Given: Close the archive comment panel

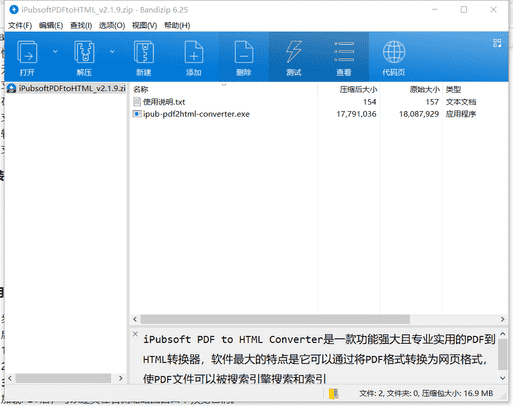Looking at the screenshot, I should pos(135,334).
